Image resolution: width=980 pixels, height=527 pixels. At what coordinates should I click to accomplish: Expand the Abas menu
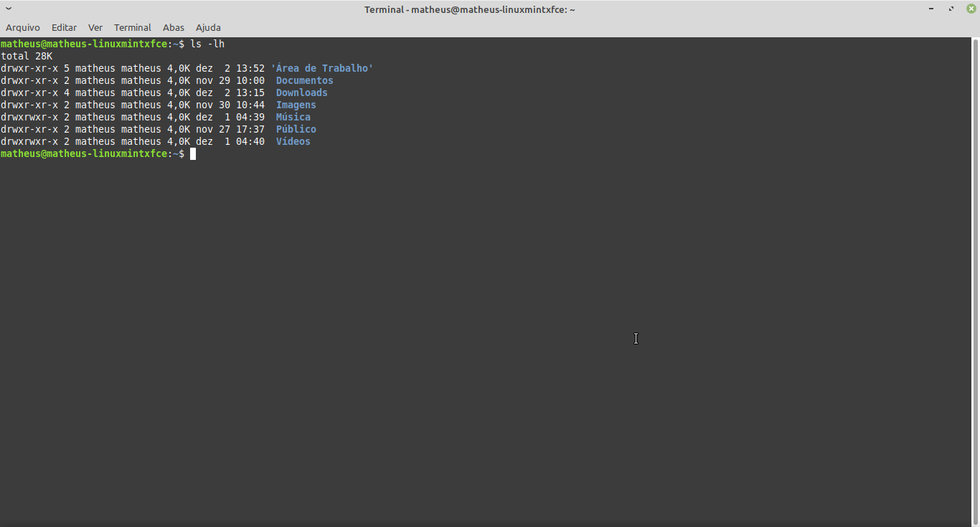coord(174,27)
